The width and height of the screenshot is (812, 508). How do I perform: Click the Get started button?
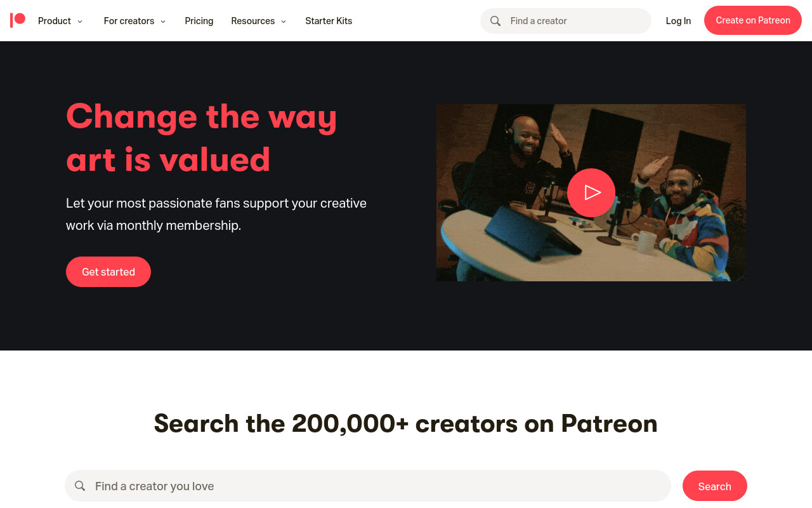coord(108,272)
